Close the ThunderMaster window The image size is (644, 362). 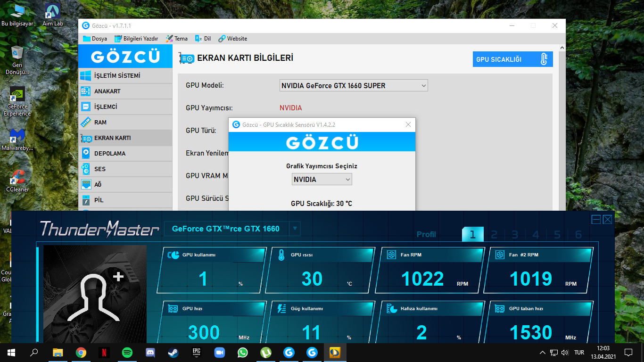[607, 219]
